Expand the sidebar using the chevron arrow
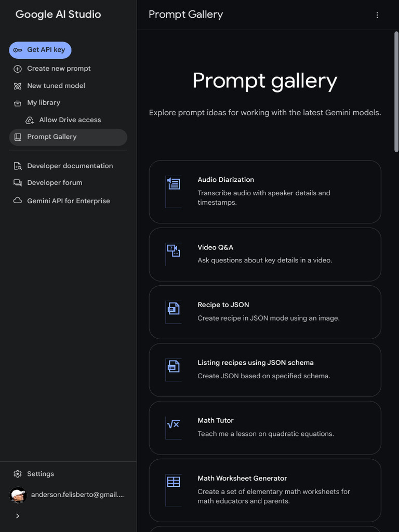Viewport: 399px width, 532px height. click(x=18, y=516)
